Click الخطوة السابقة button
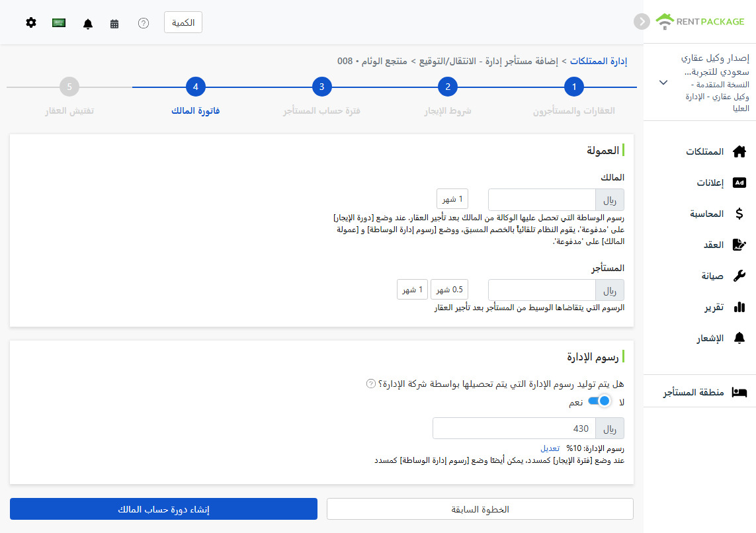This screenshot has width=756, height=533. click(480, 509)
